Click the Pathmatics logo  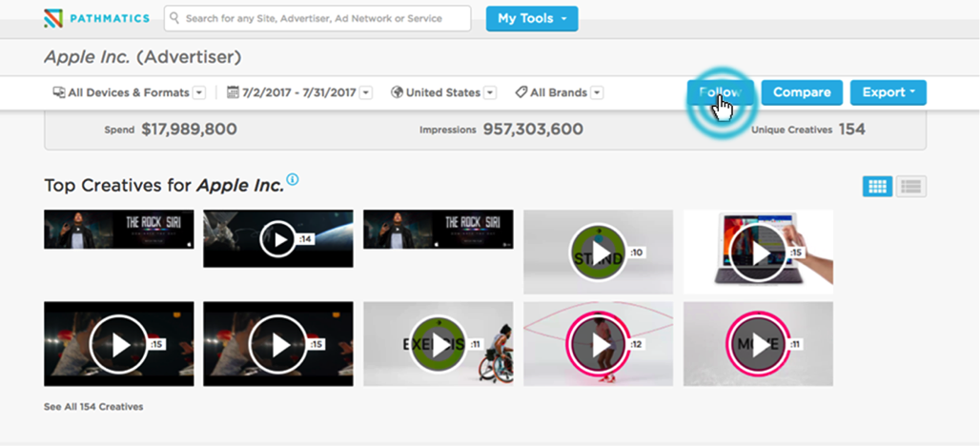point(97,18)
